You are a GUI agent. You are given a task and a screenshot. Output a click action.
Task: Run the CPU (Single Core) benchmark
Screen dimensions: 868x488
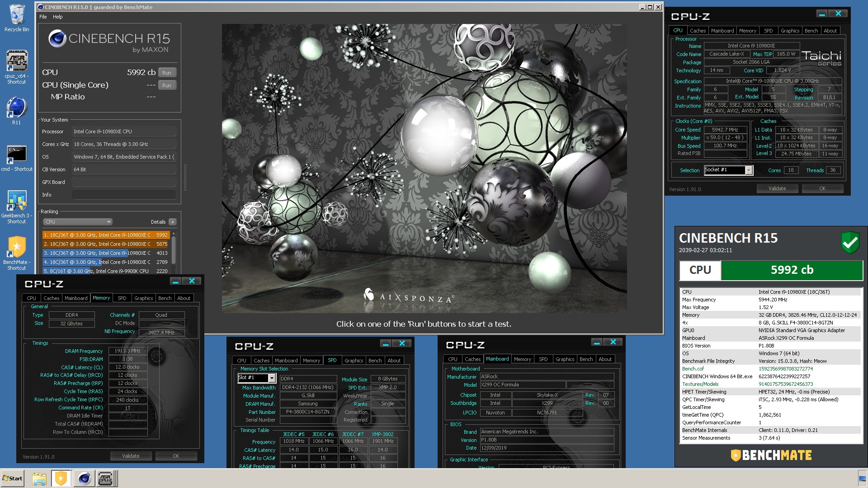pyautogui.click(x=167, y=85)
